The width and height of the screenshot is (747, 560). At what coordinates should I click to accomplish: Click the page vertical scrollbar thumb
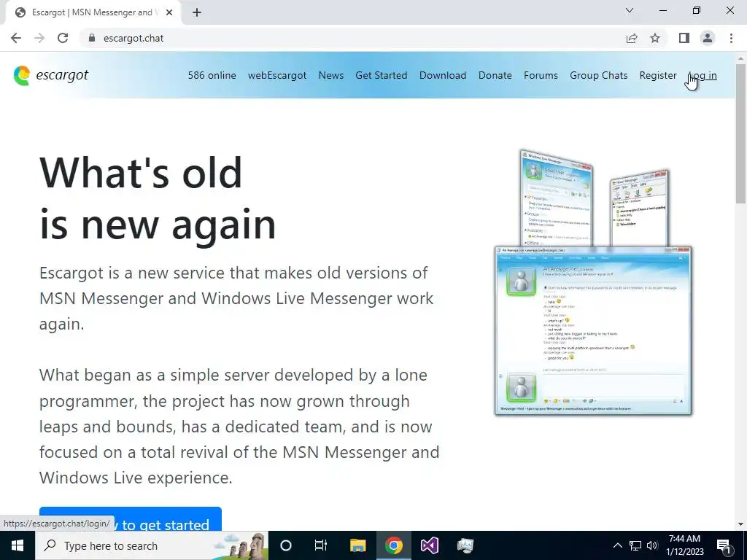(x=741, y=133)
